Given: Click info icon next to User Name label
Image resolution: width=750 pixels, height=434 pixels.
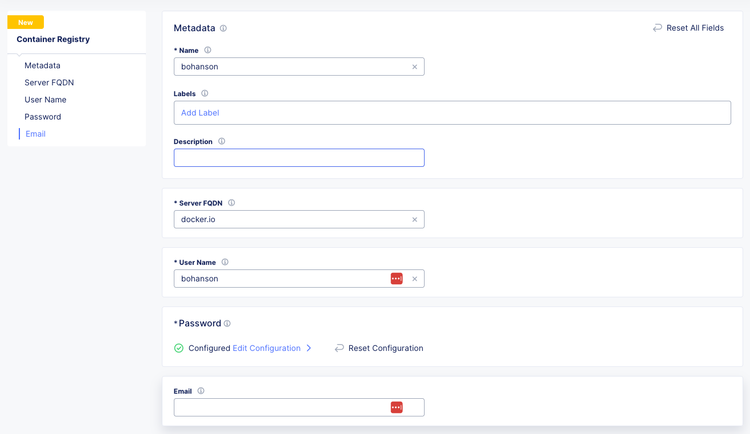Looking at the screenshot, I should pos(225,262).
